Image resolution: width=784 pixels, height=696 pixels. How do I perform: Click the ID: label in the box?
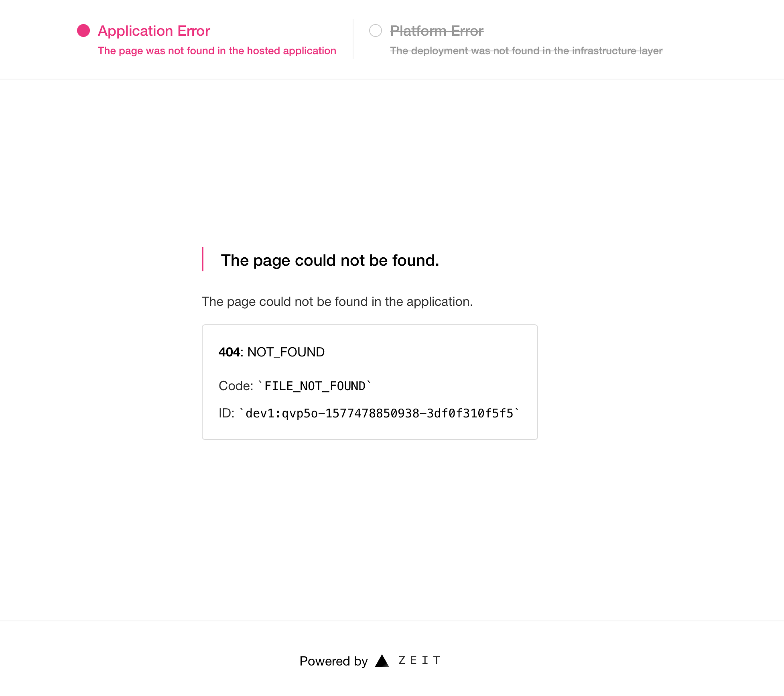pos(227,413)
